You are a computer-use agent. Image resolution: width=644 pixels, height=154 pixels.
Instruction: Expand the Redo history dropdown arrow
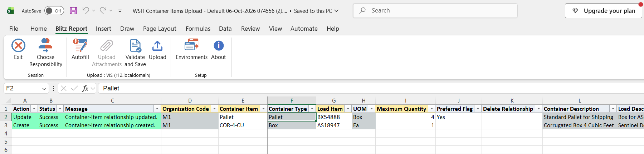111,11
